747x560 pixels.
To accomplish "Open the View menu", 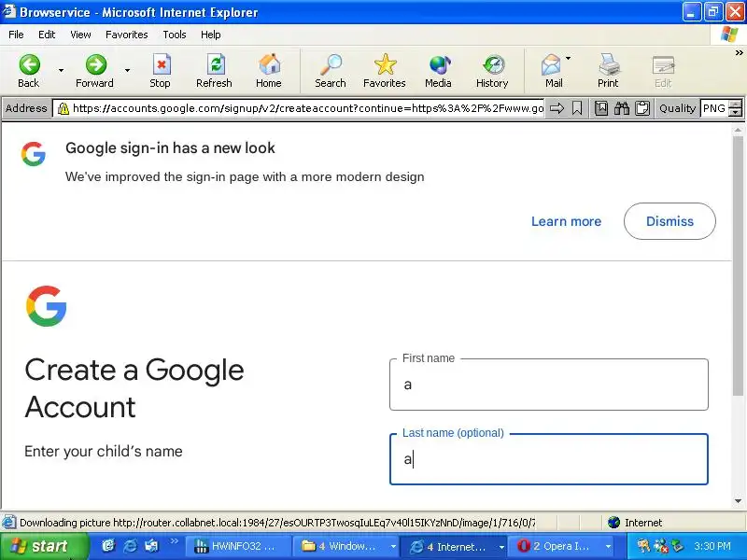I will pos(80,35).
